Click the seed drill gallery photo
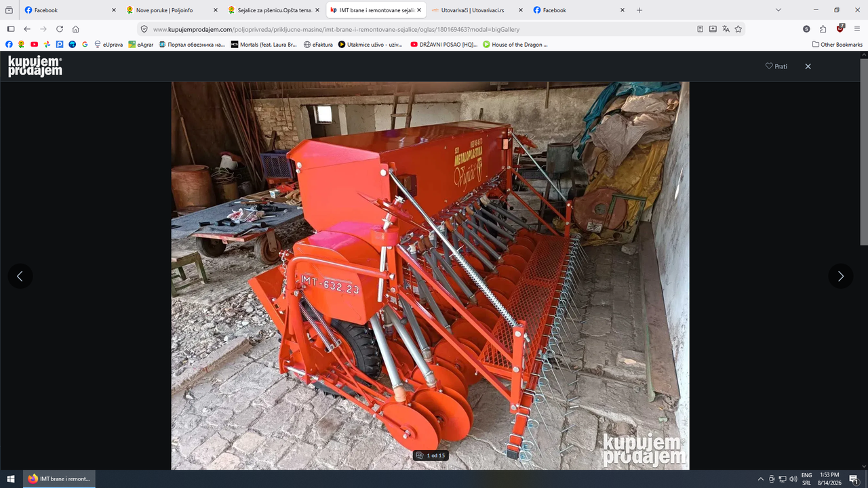The height and width of the screenshot is (488, 868). point(430,276)
